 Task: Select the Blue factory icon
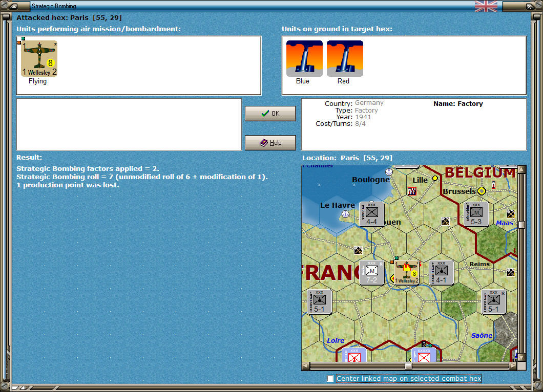[304, 58]
